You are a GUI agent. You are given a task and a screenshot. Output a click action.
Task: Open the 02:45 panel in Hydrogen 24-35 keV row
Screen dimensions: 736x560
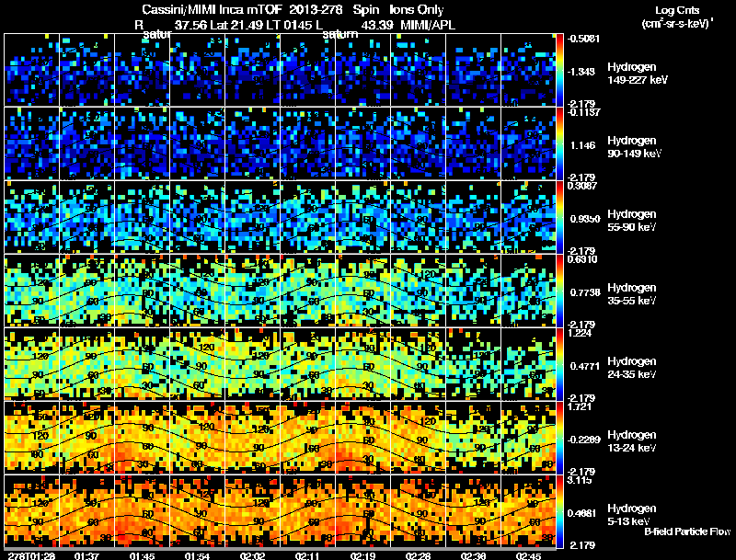click(x=528, y=364)
